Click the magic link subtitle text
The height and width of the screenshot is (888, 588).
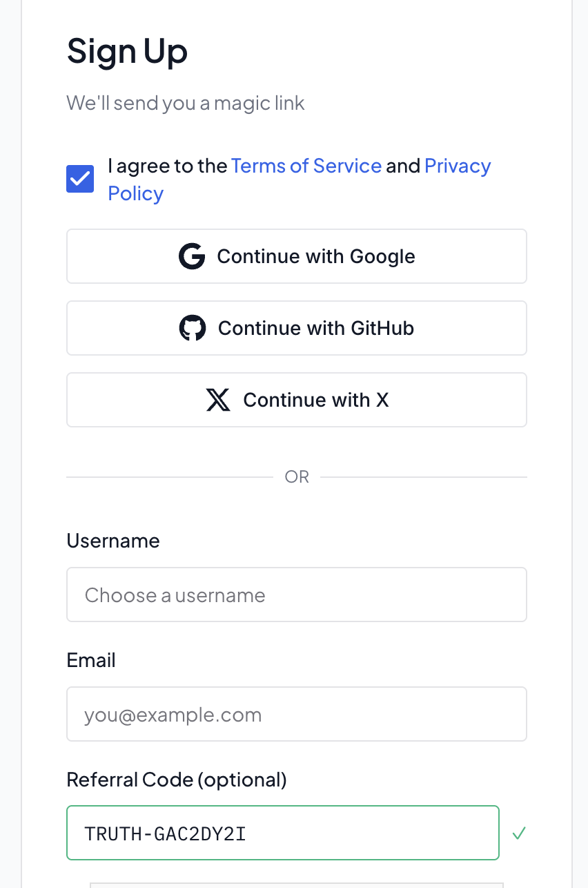[x=186, y=104]
